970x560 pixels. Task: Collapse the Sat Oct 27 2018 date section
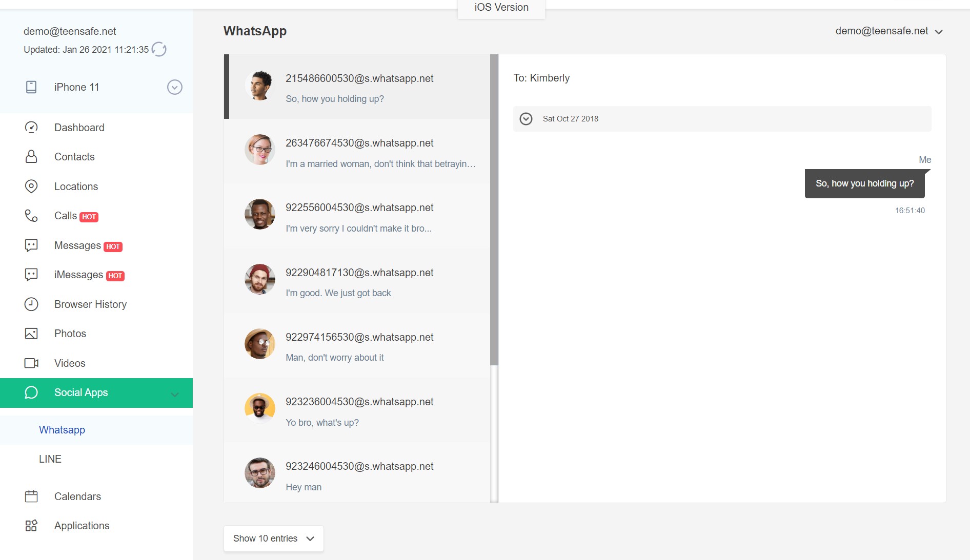(x=526, y=119)
